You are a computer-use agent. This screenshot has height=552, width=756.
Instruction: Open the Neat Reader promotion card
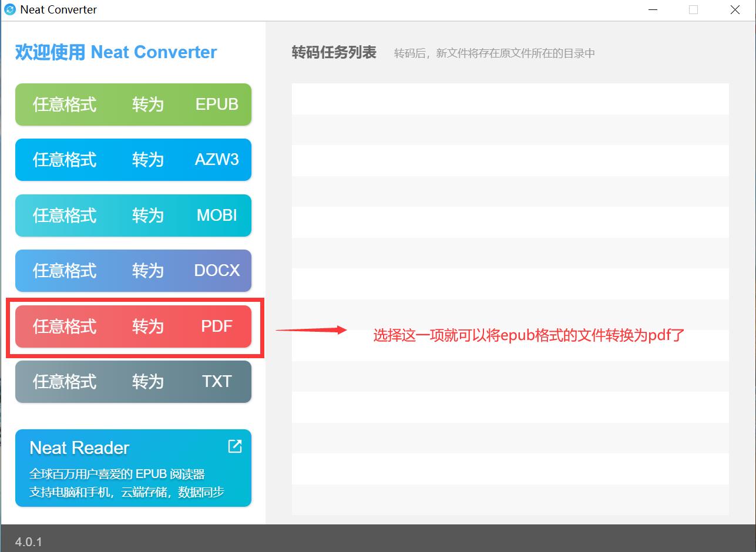(x=117, y=468)
